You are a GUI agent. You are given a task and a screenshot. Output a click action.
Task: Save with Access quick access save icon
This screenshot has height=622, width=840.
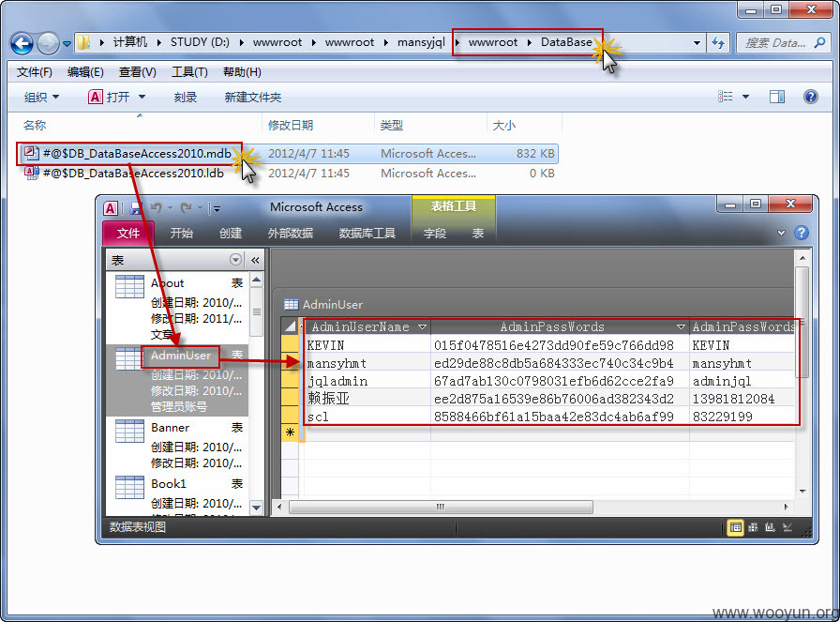pos(136,208)
